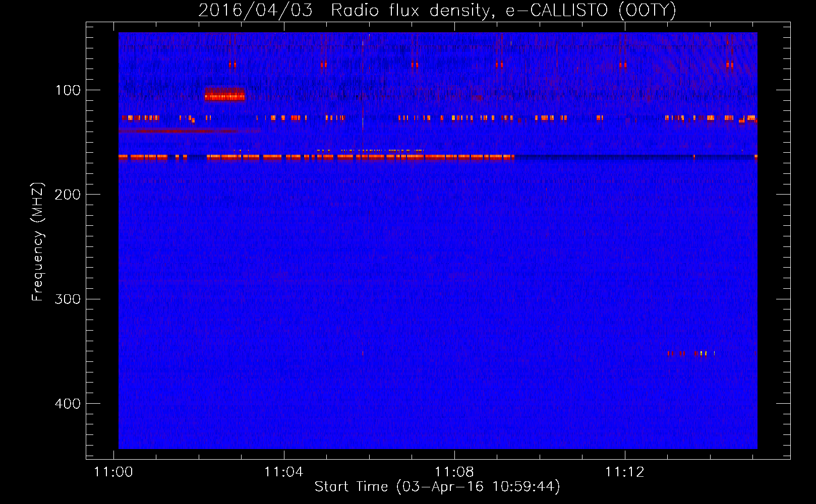Click the yellow-red spots near 350 MHz
The width and height of the screenshot is (816, 504).
coord(691,354)
